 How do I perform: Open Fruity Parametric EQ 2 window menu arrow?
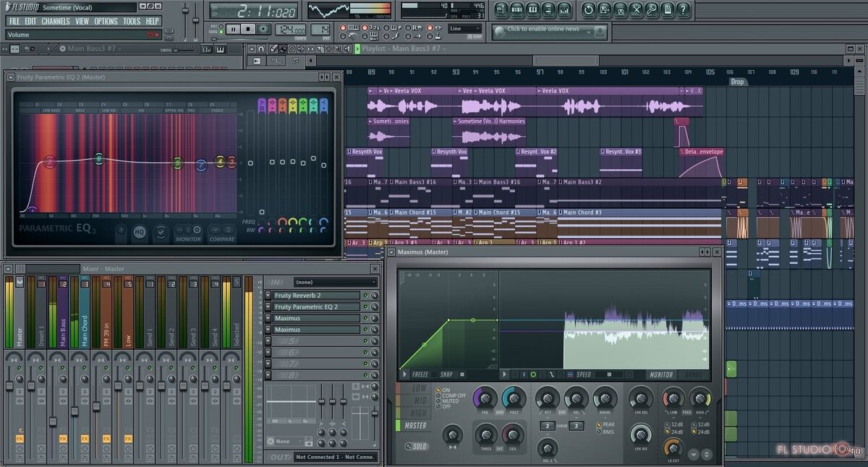11,76
